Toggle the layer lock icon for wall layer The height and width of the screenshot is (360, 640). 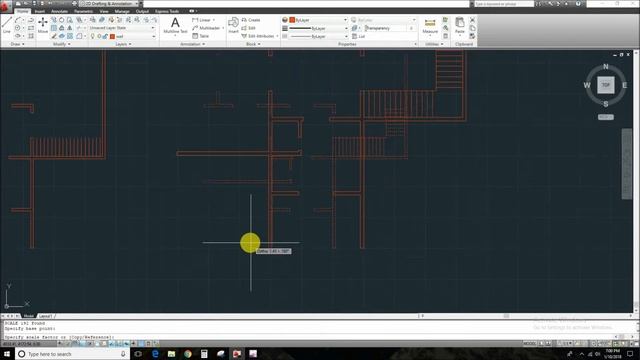click(x=105, y=36)
